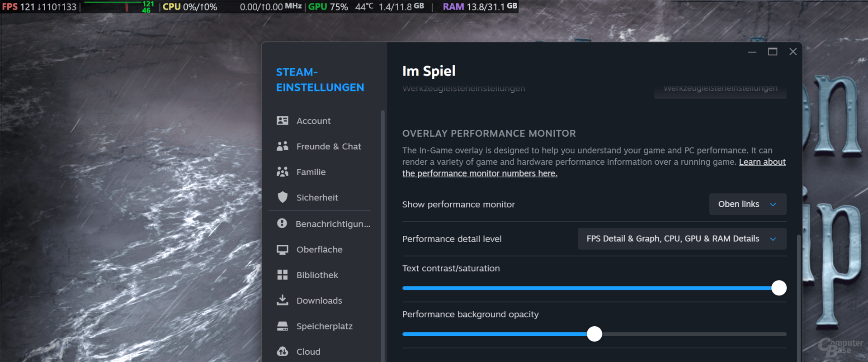This screenshot has width=868, height=362.
Task: Click the Text contrast/saturation label
Action: 451,268
